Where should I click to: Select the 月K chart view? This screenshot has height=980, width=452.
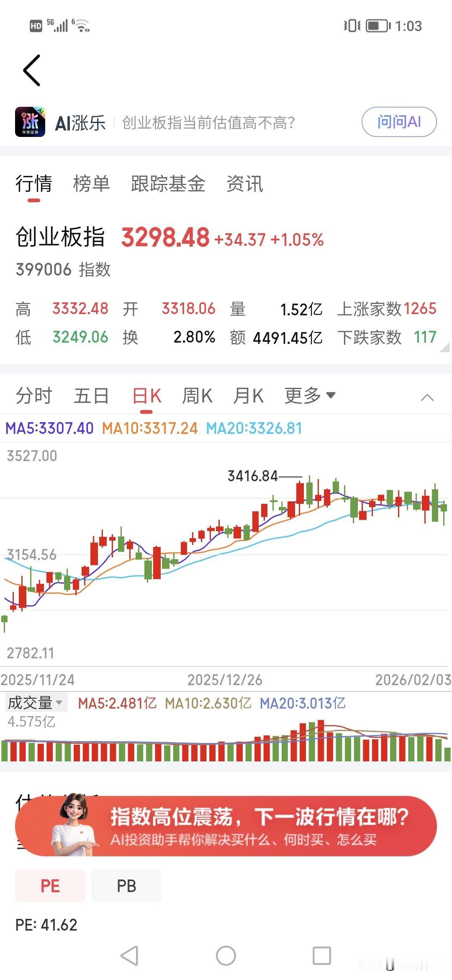point(248,395)
